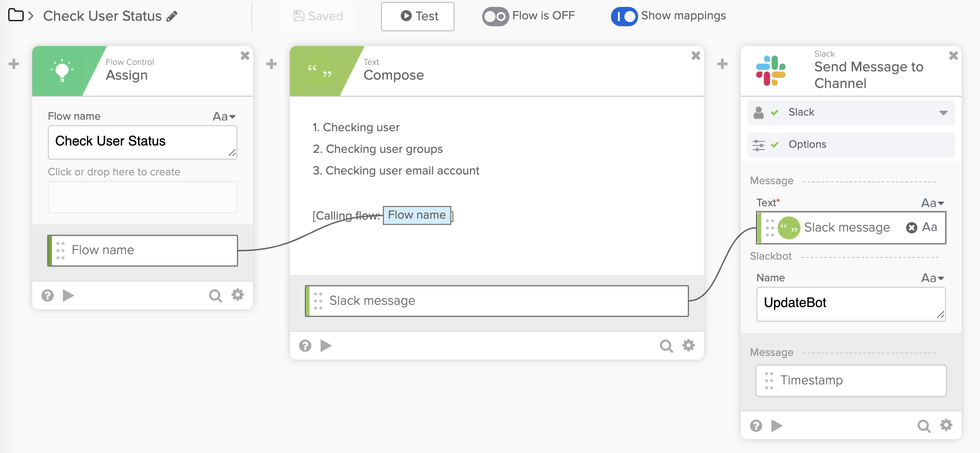Viewport: 980px width, 453px height.
Task: Open the Aa type dropdown for Slackbot Name
Action: (x=932, y=278)
